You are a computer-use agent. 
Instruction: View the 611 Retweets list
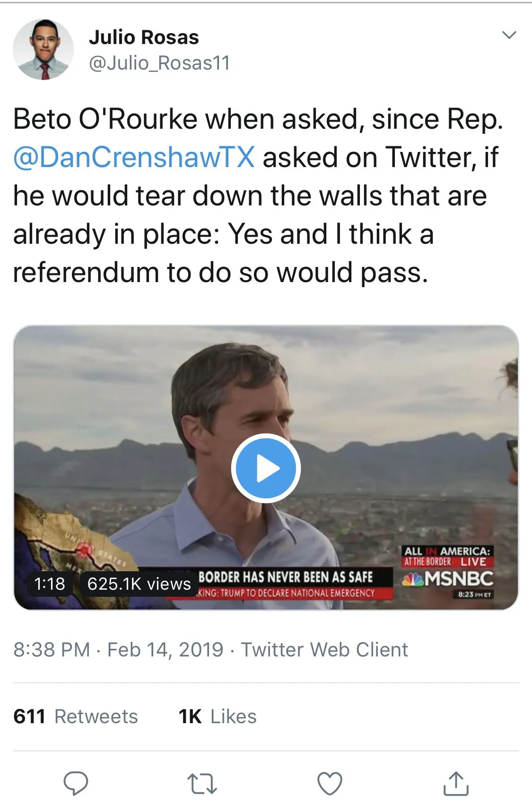[x=76, y=717]
